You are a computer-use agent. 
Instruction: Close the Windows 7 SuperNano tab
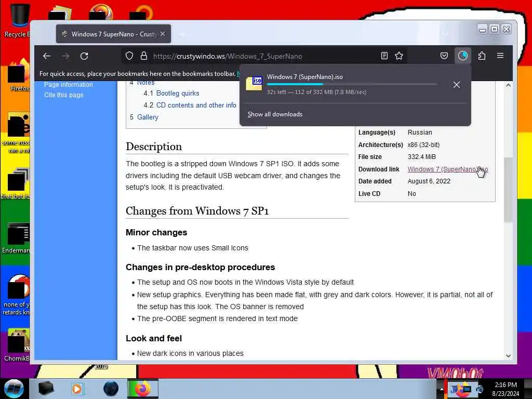[x=163, y=34]
